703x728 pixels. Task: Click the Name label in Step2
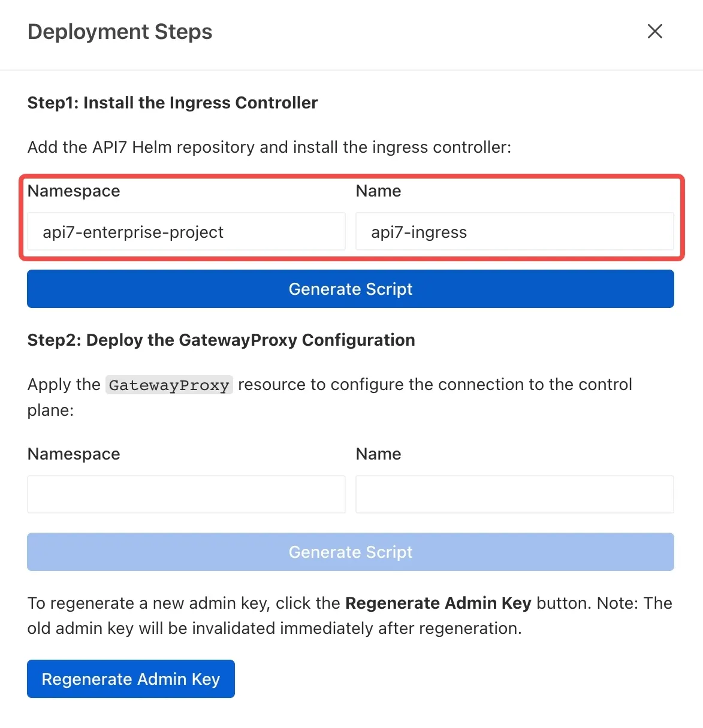tap(378, 454)
